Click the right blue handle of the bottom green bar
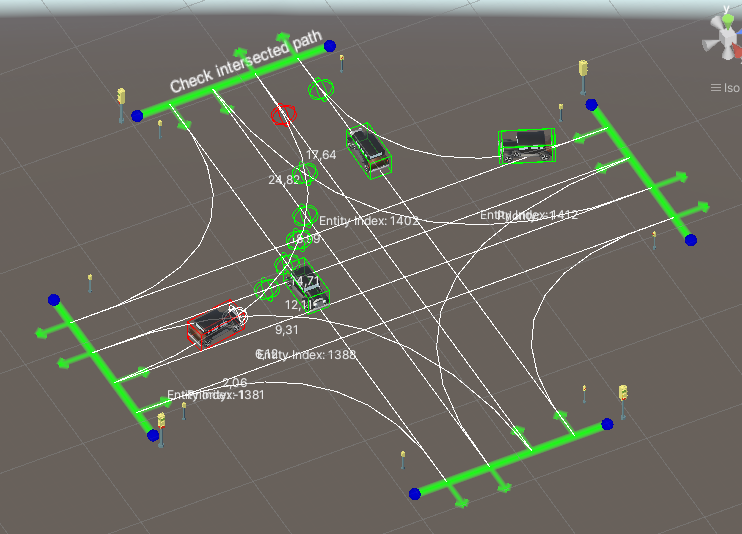This screenshot has height=534, width=742. coord(608,424)
